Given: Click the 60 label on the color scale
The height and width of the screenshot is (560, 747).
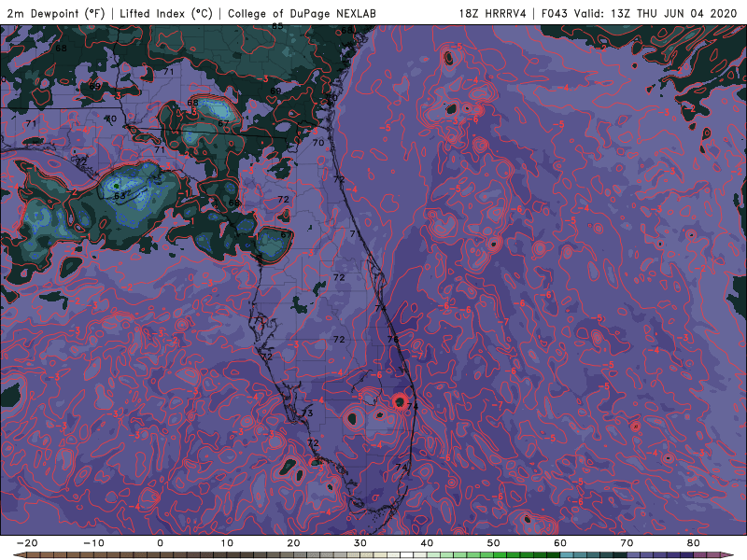Looking at the screenshot, I should point(560,543).
